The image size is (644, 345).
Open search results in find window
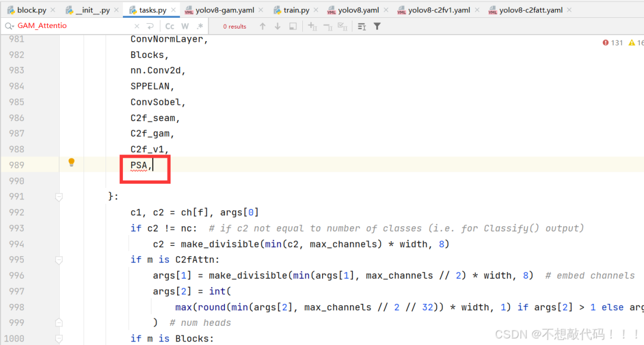362,26
